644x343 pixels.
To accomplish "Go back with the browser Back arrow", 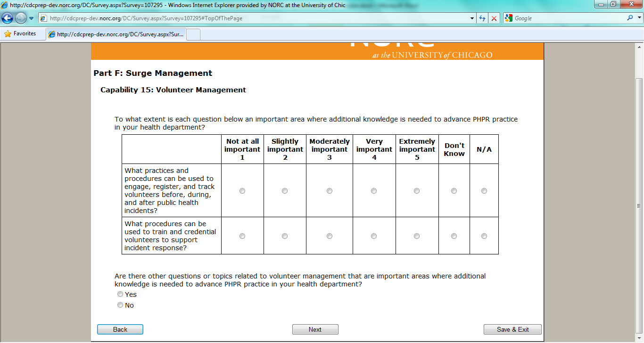I will [8, 18].
